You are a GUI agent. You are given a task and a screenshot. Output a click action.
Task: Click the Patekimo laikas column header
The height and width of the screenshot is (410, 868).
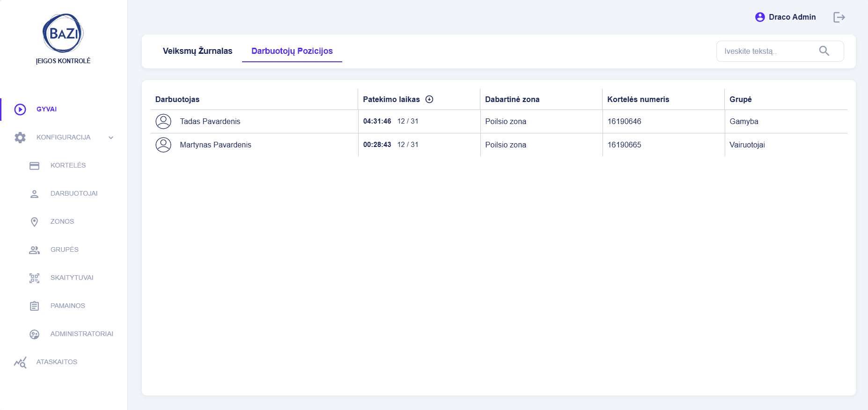(x=391, y=99)
